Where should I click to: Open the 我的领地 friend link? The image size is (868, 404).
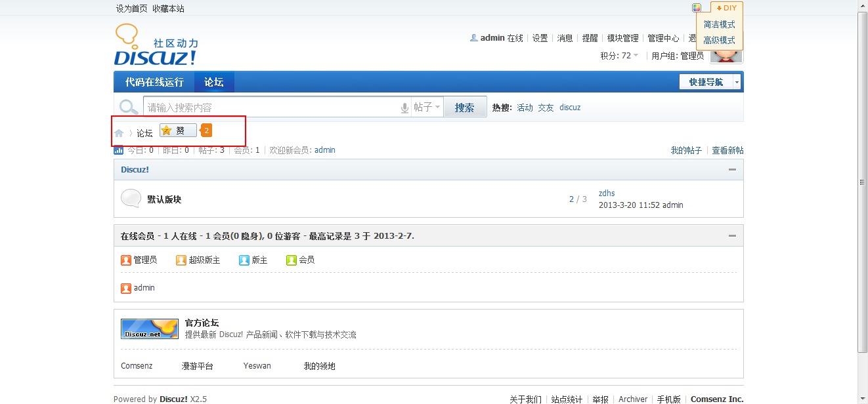coord(320,366)
